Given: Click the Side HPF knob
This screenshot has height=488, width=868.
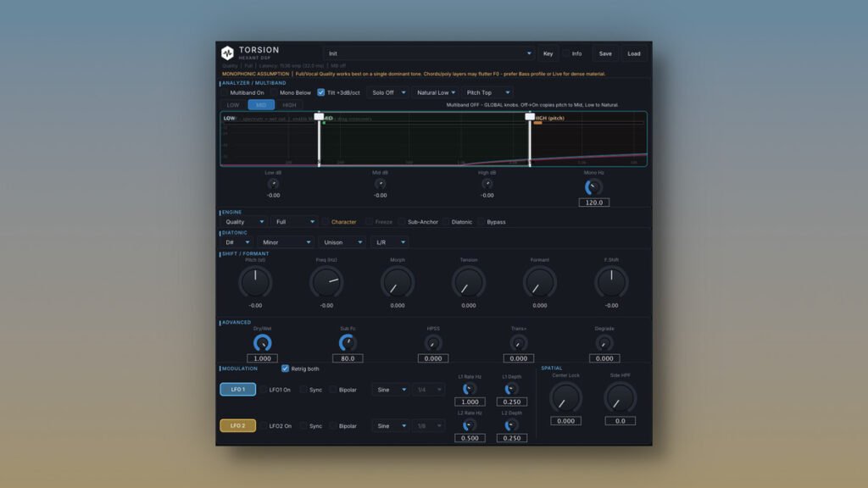Looking at the screenshot, I should [620, 398].
